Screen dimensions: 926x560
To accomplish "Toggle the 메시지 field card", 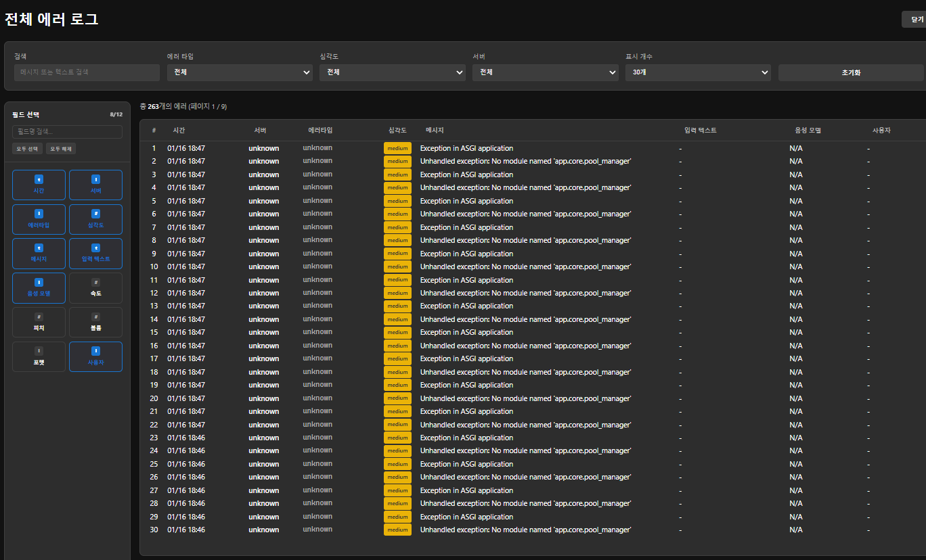I will 39,253.
